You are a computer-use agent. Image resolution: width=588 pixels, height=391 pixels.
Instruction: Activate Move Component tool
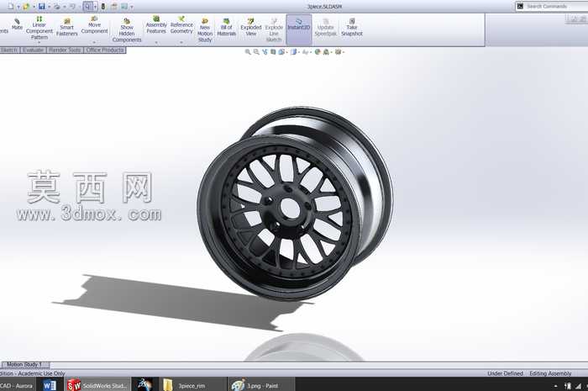94,24
